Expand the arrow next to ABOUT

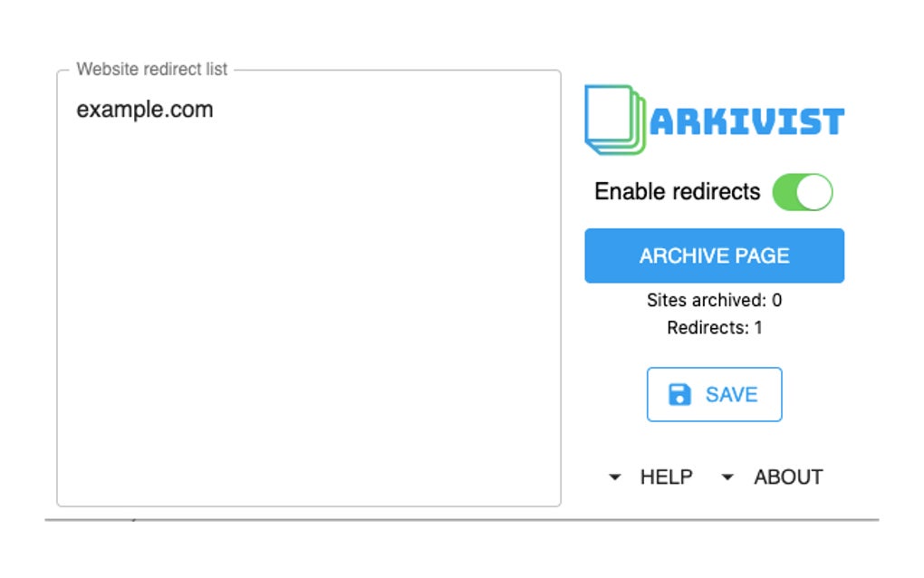[x=727, y=477]
